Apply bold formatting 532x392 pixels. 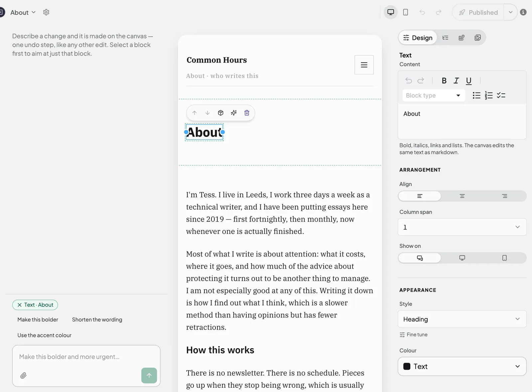(444, 81)
